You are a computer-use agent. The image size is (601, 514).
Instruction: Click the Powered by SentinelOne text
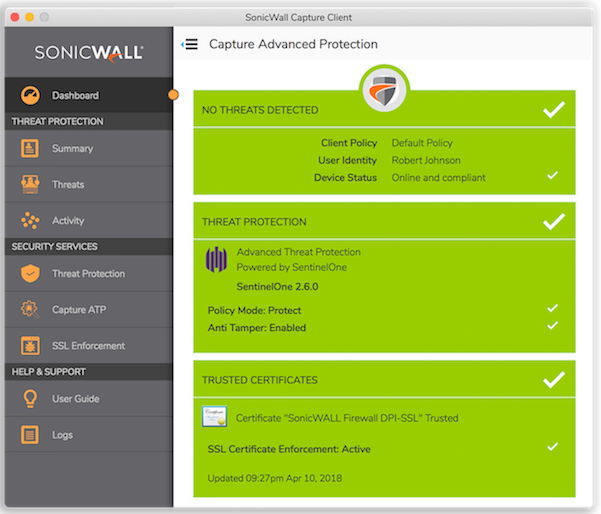[292, 267]
